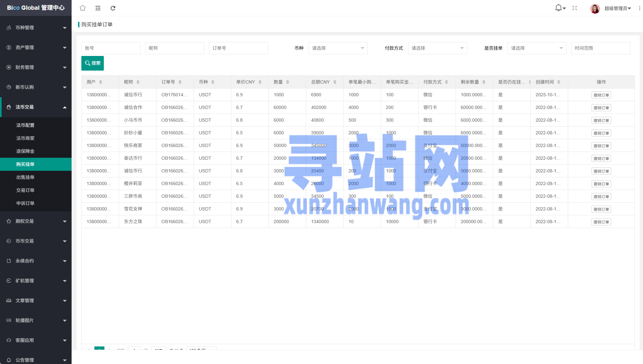Collapse the 法币交易 sidebar menu
This screenshot has height=364, width=643.
point(36,107)
